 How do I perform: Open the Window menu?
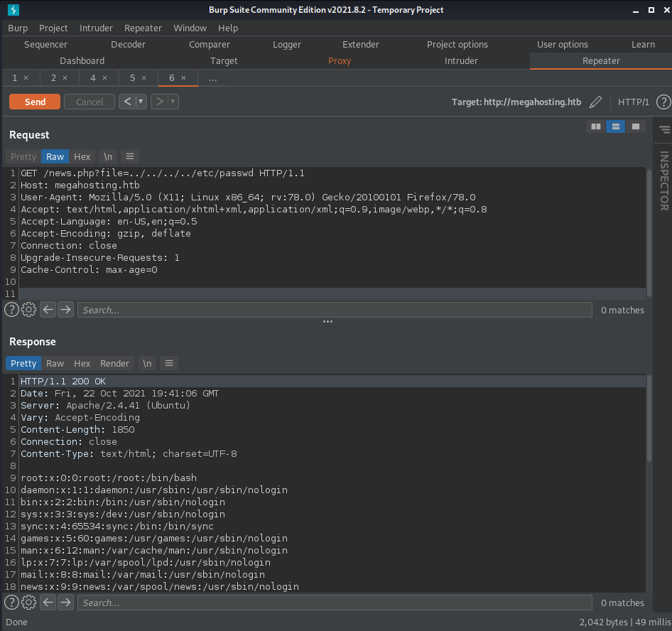tap(190, 28)
